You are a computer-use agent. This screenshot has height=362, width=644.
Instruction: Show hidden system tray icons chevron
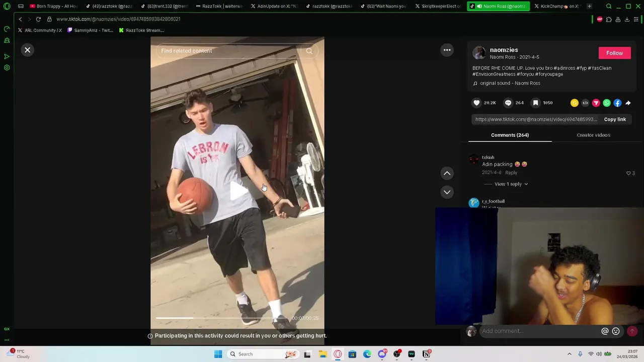pos(570,354)
